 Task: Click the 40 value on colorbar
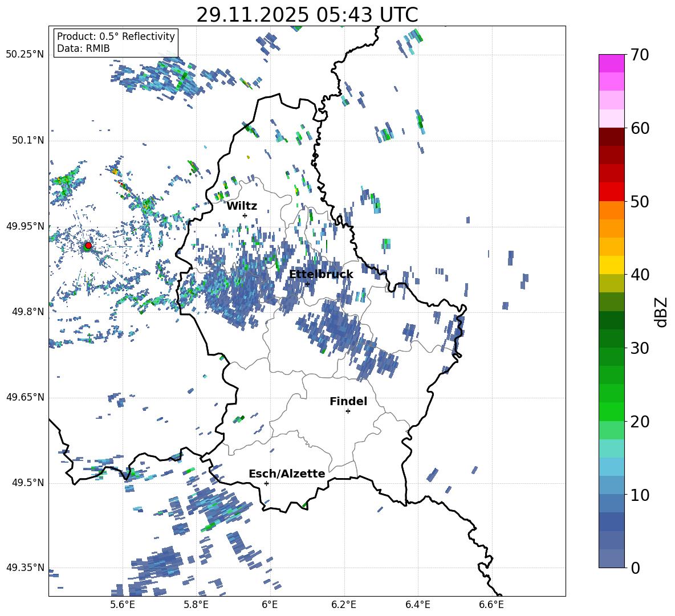639,275
